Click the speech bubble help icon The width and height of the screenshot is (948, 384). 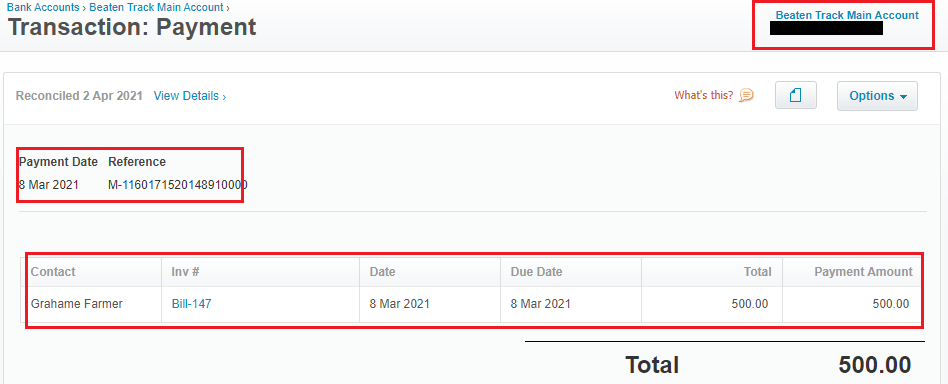point(747,96)
